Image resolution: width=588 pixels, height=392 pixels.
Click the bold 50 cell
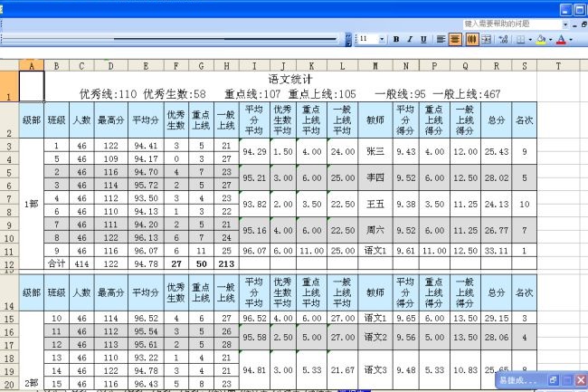click(x=202, y=263)
